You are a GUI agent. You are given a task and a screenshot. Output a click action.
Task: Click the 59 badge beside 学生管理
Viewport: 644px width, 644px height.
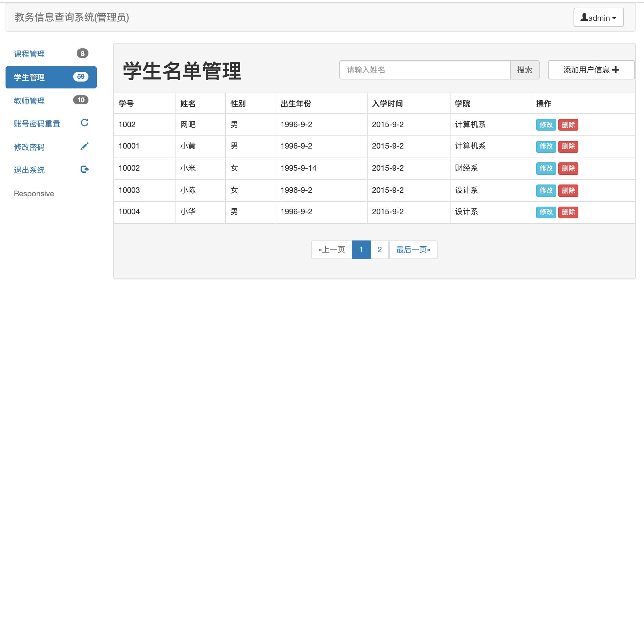click(x=81, y=77)
